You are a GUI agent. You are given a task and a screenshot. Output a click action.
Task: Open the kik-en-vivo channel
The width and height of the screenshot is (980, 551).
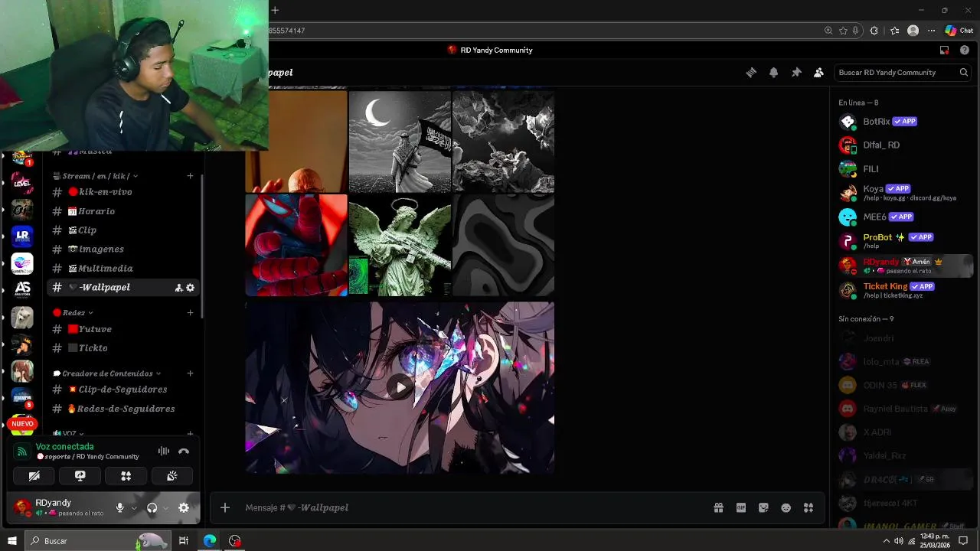tap(123, 192)
